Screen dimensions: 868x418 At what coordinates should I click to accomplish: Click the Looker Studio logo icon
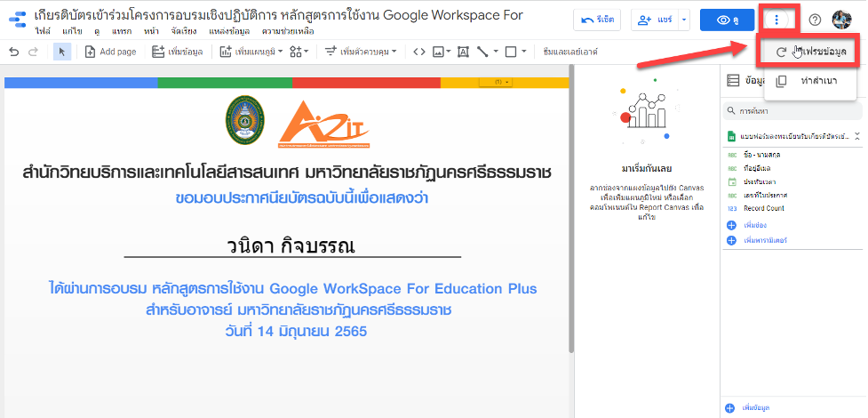17,19
